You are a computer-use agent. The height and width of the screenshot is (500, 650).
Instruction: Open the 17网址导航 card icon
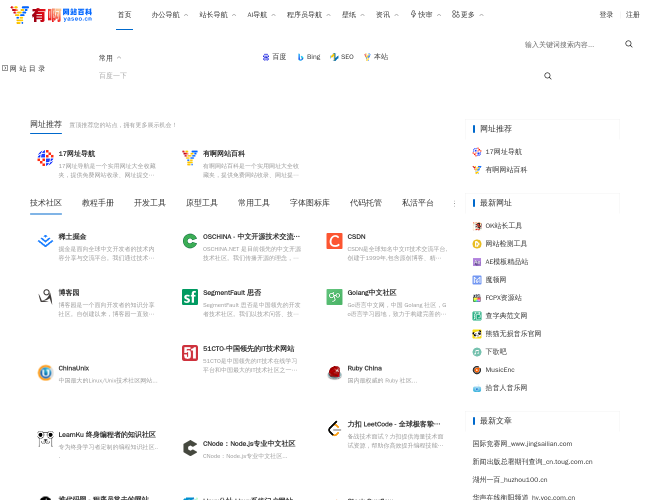click(45, 158)
